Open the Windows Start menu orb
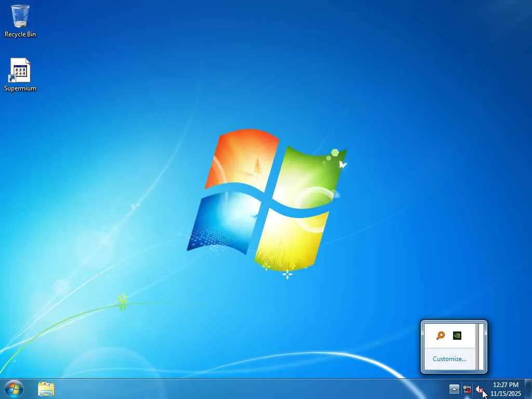532x399 pixels. pyautogui.click(x=14, y=389)
